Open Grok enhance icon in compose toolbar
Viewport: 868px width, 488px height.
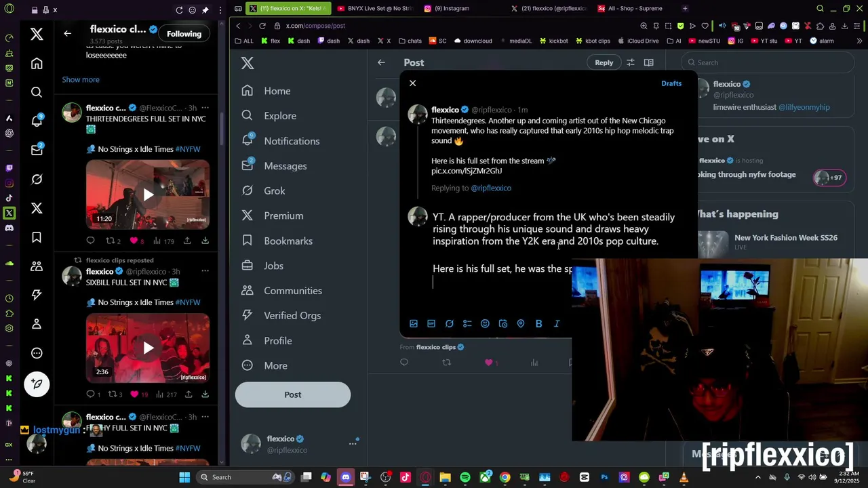coord(449,324)
